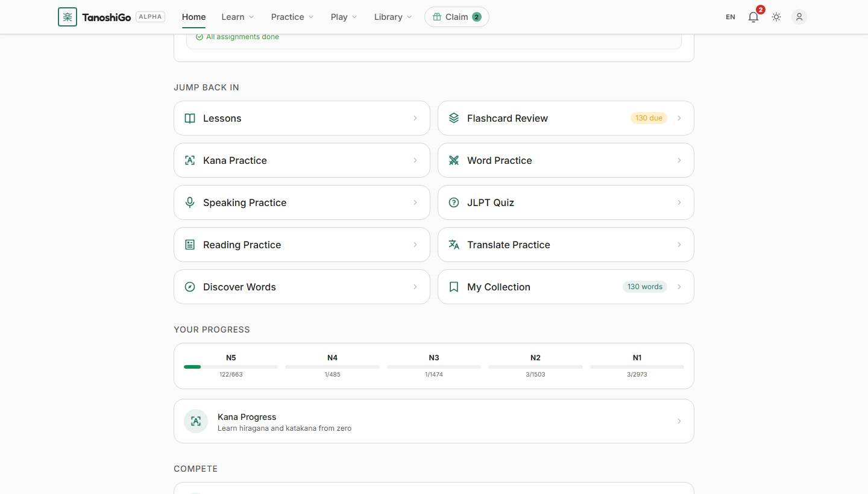Click the My Collection bookmark icon
868x494 pixels.
tap(454, 287)
